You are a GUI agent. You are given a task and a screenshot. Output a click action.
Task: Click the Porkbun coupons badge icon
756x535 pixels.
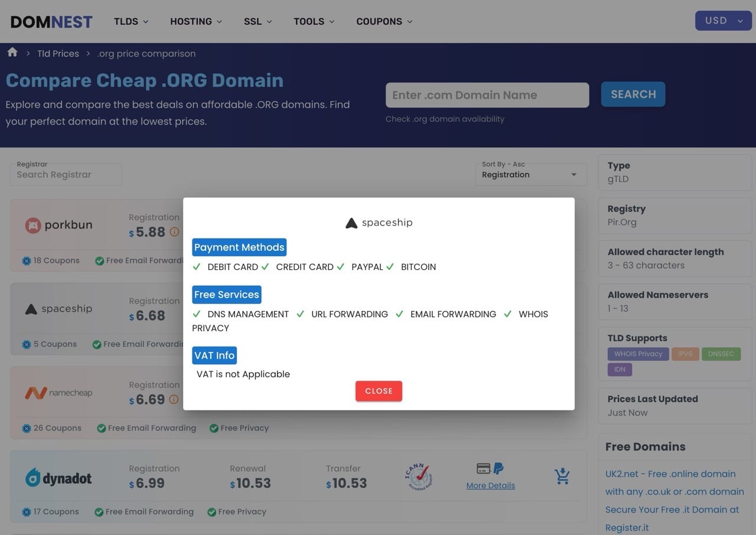pyautogui.click(x=27, y=260)
